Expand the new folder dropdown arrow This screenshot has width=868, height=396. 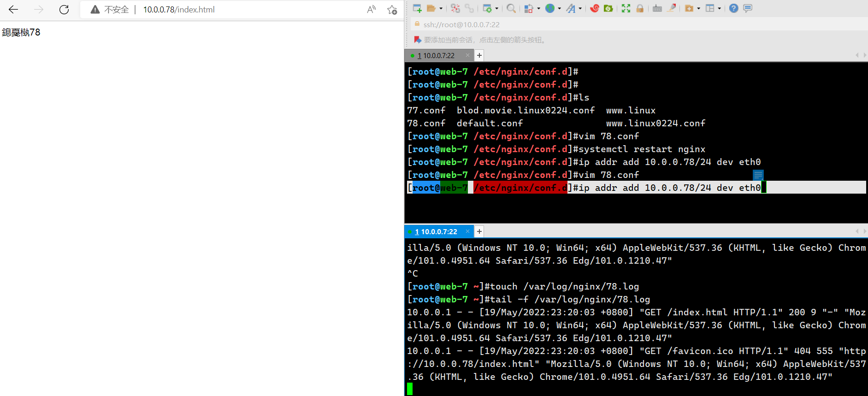coord(699,8)
